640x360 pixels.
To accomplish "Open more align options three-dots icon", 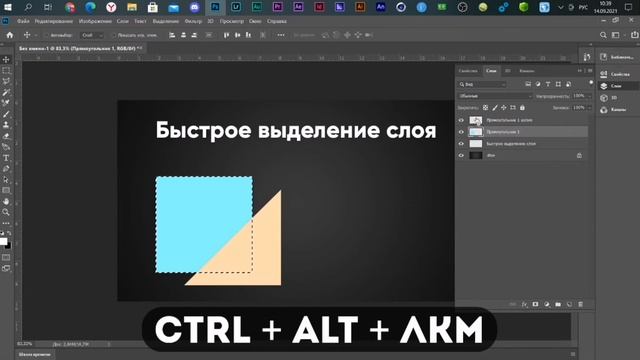I will 281,35.
